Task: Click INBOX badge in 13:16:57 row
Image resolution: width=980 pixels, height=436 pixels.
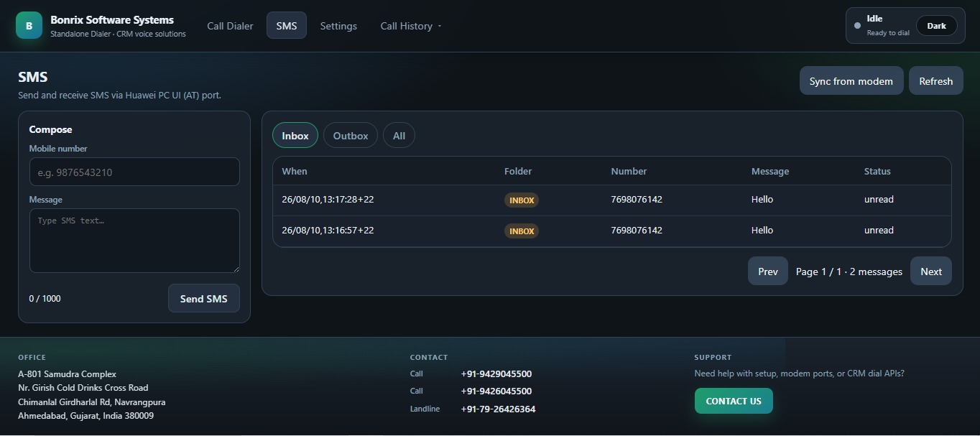Action: (x=522, y=231)
